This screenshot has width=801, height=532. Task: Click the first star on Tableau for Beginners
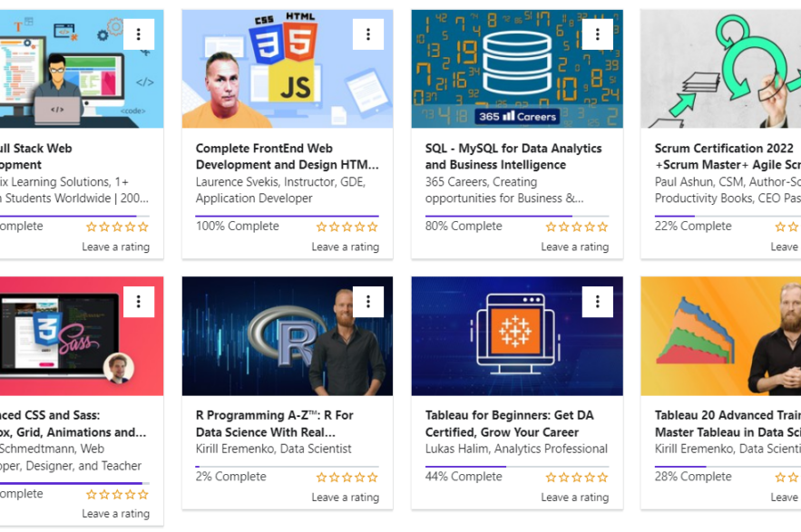point(551,478)
